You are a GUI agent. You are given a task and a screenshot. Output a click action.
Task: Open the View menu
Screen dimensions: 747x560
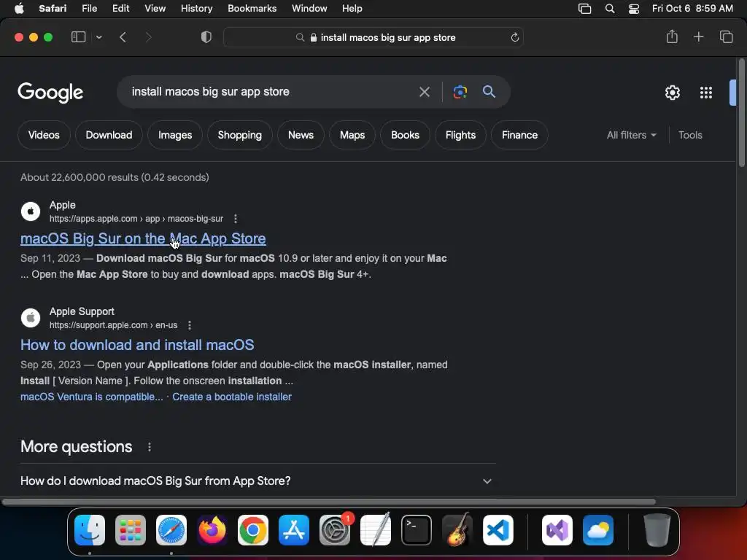click(155, 9)
